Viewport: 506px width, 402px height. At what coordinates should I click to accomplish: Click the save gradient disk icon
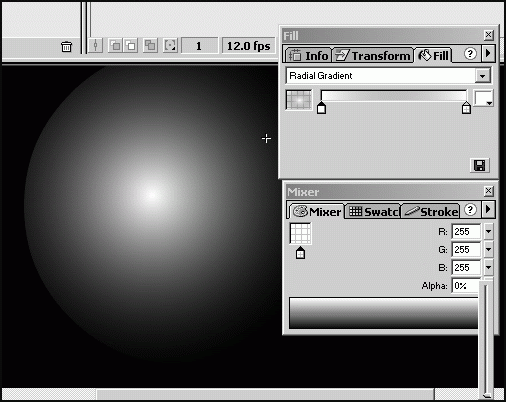480,165
